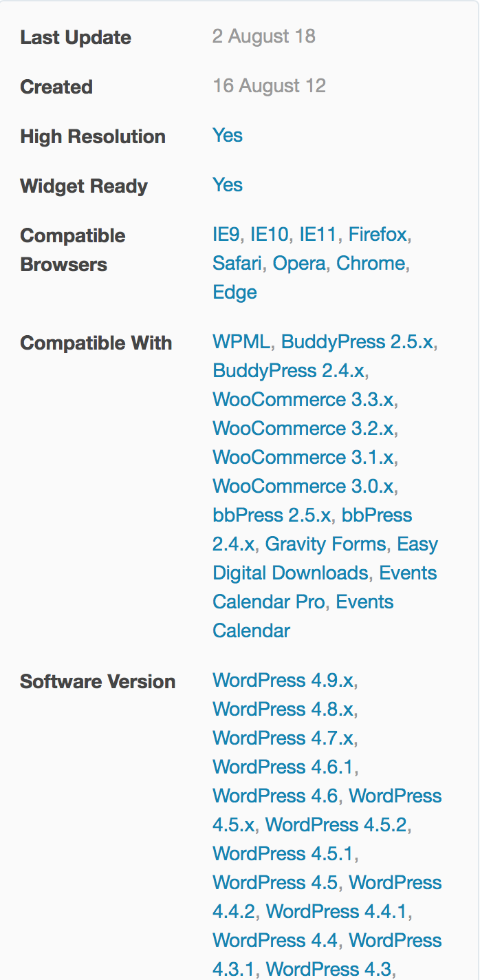Open the BuddyPress 2.5.x link
The image size is (480, 980).
pyautogui.click(x=357, y=342)
